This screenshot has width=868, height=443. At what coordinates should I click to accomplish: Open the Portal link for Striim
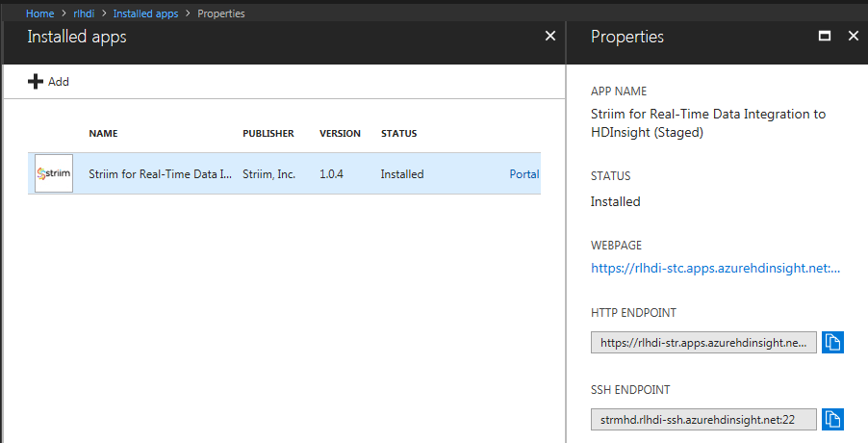point(523,174)
